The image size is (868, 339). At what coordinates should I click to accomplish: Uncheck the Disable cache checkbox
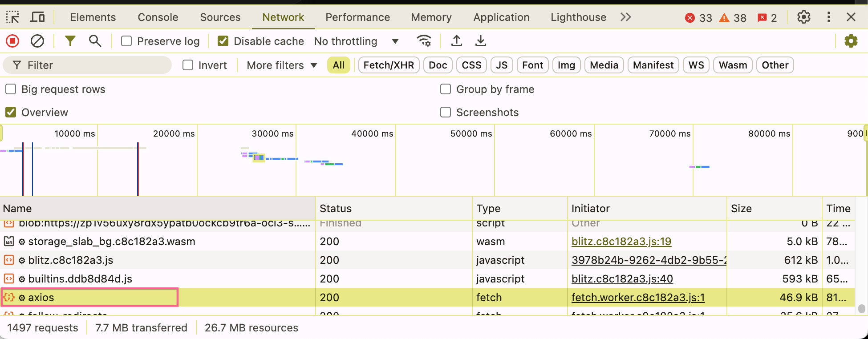point(223,41)
